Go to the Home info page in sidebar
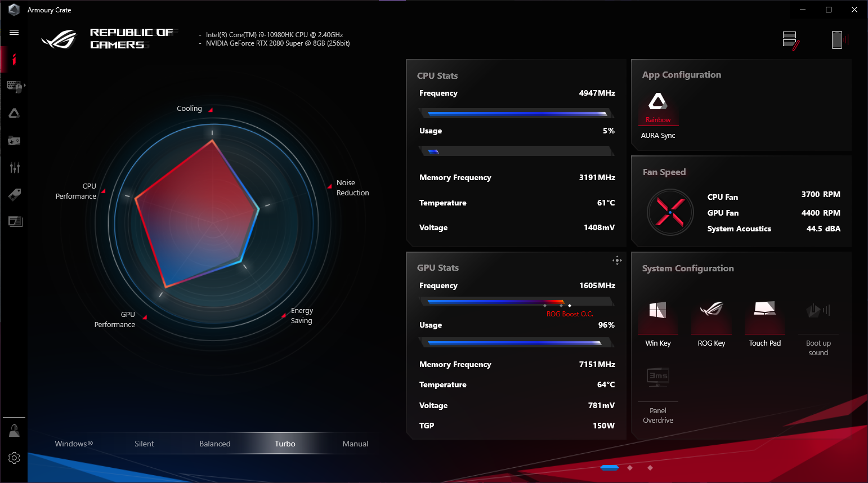Image resolution: width=868 pixels, height=483 pixels. click(14, 59)
